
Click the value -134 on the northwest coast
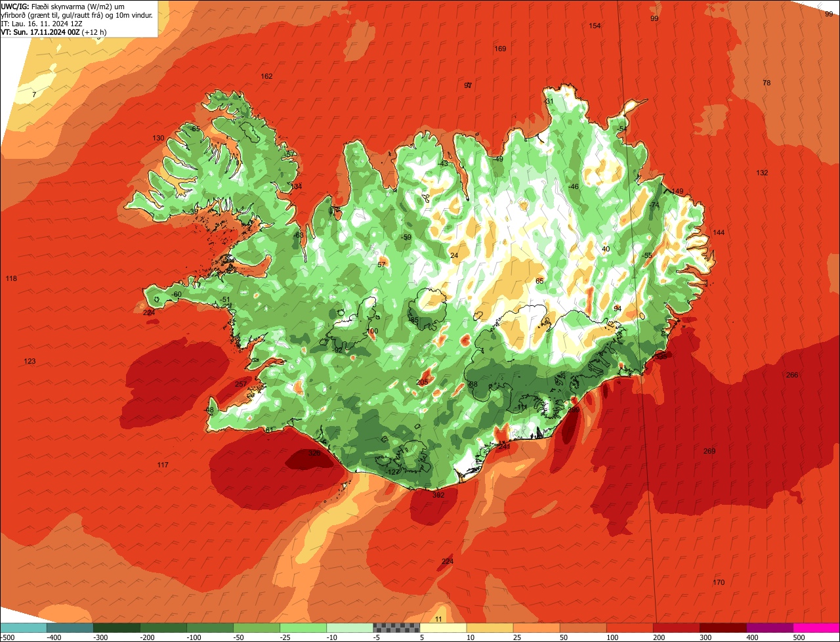(x=295, y=186)
